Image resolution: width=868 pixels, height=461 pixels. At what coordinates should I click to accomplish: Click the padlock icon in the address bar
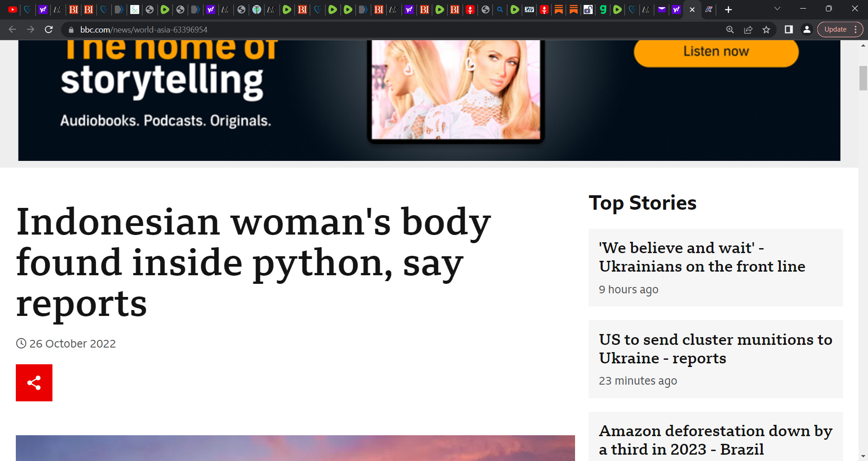point(71,30)
